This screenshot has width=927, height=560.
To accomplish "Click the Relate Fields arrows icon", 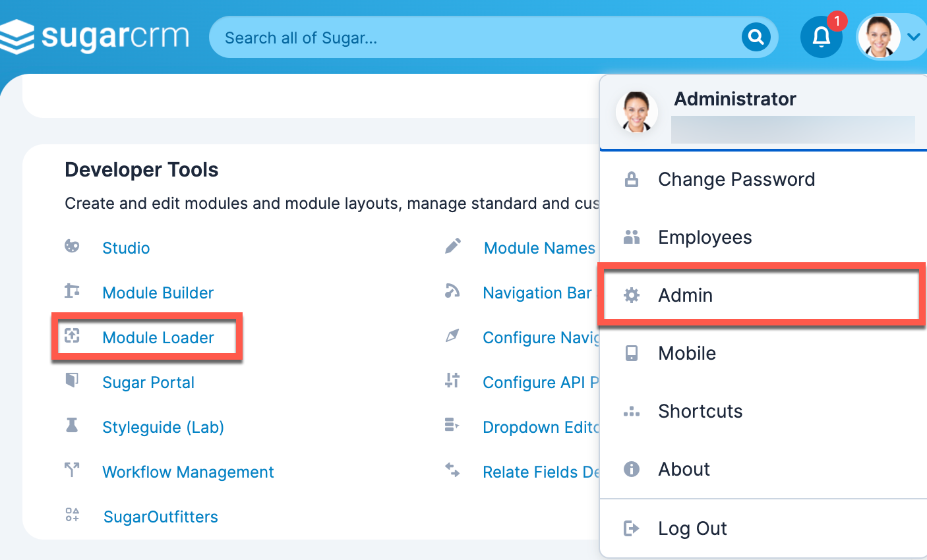I will (x=452, y=470).
